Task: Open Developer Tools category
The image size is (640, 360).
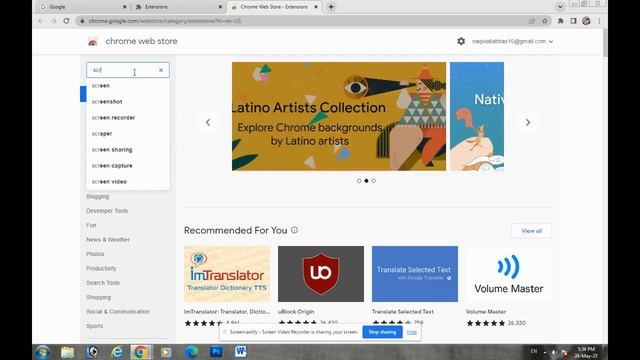Action: tap(107, 211)
